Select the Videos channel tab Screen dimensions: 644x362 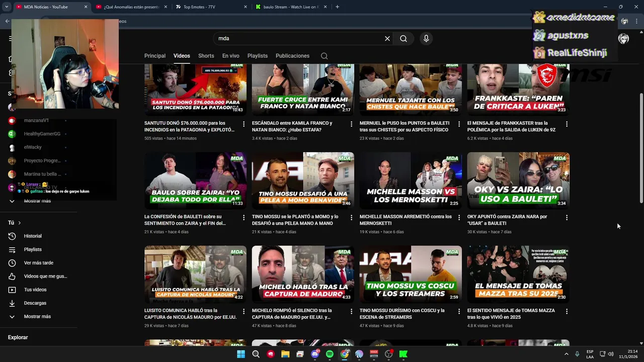click(x=182, y=56)
